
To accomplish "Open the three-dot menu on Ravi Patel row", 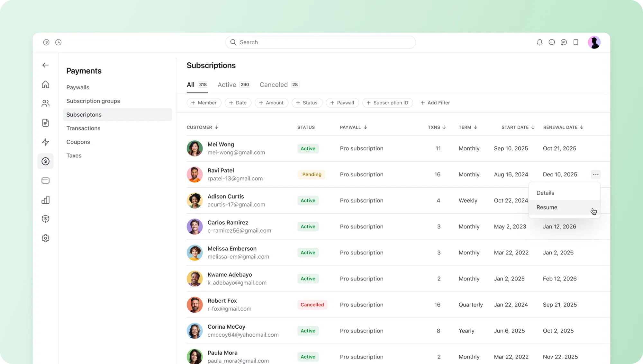I will coord(596,174).
